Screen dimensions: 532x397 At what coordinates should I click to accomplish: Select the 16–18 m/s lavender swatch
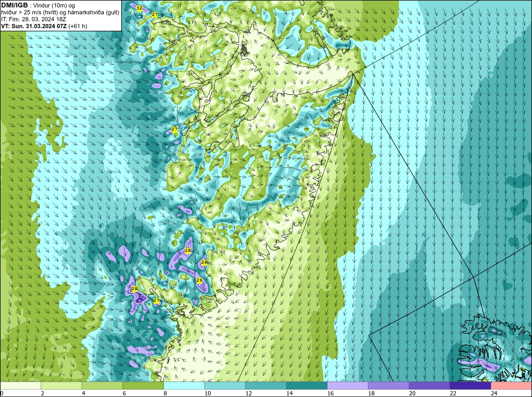pyautogui.click(x=348, y=385)
